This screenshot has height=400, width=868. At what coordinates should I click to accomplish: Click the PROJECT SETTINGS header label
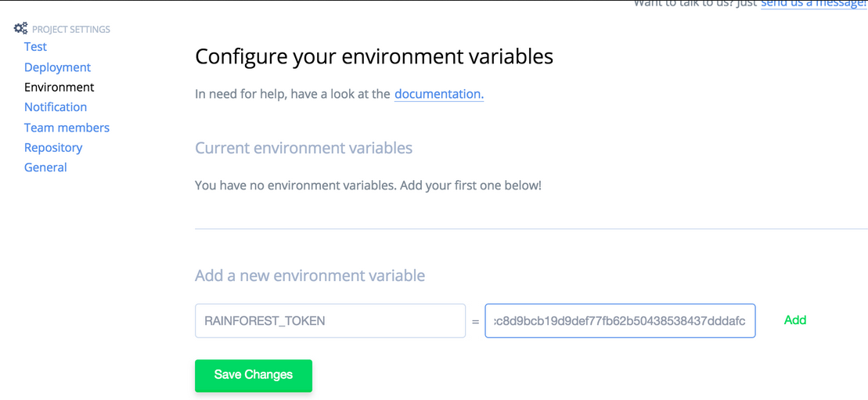[71, 30]
